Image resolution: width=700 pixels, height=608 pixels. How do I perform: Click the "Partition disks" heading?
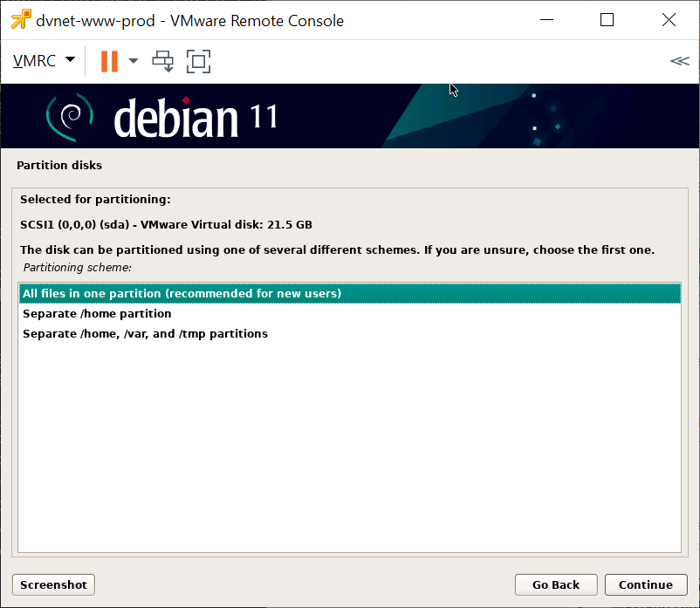pos(59,166)
